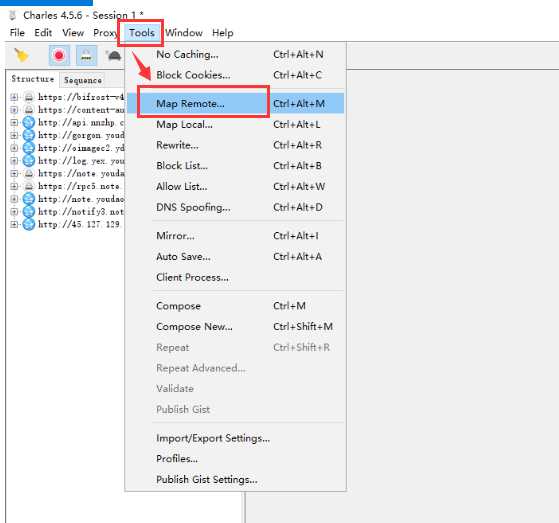Open the View menu
559x523 pixels.
point(73,33)
